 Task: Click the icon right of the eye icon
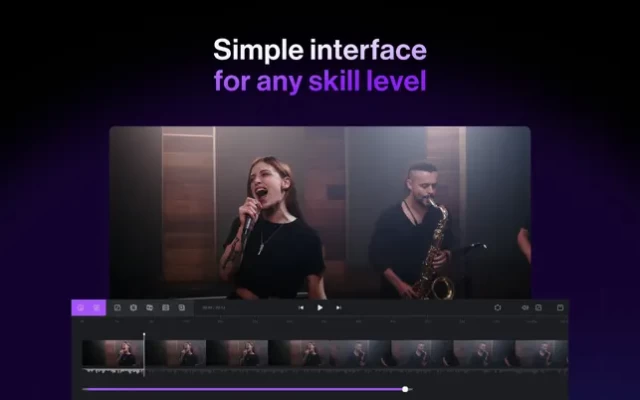[538, 308]
